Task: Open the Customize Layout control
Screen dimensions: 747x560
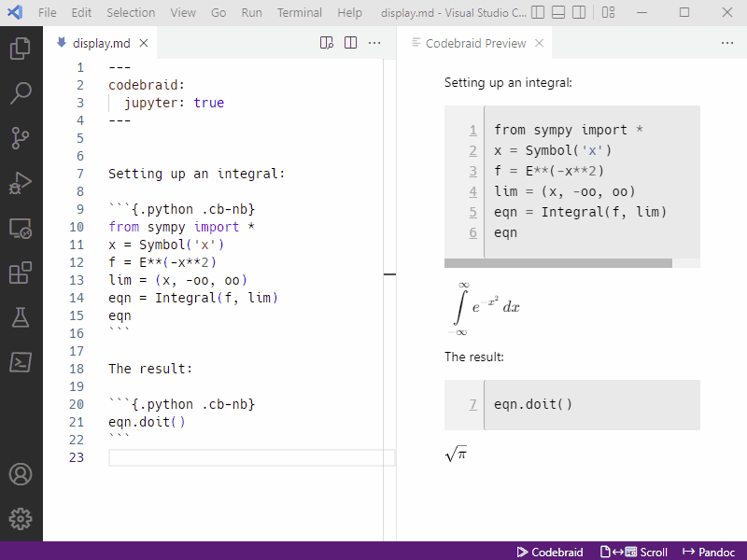Action: (x=609, y=12)
